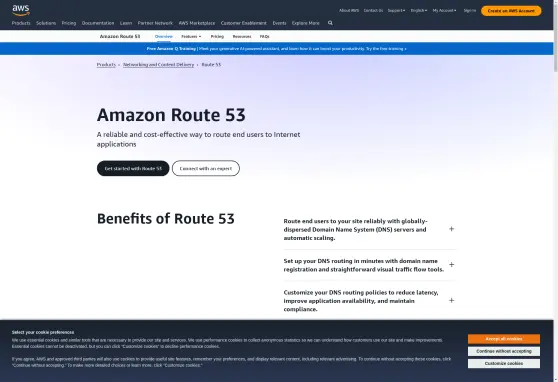558x382 pixels.
Task: Select the Pricing tab under Amazon Route 53
Action: [217, 37]
